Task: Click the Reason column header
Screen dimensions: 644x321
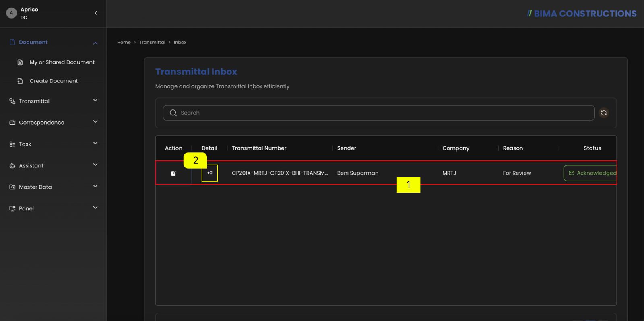Action: coord(513,148)
